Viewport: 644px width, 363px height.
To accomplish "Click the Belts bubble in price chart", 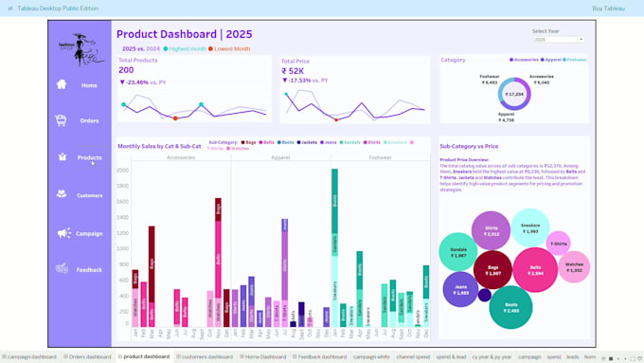I will 535,270.
